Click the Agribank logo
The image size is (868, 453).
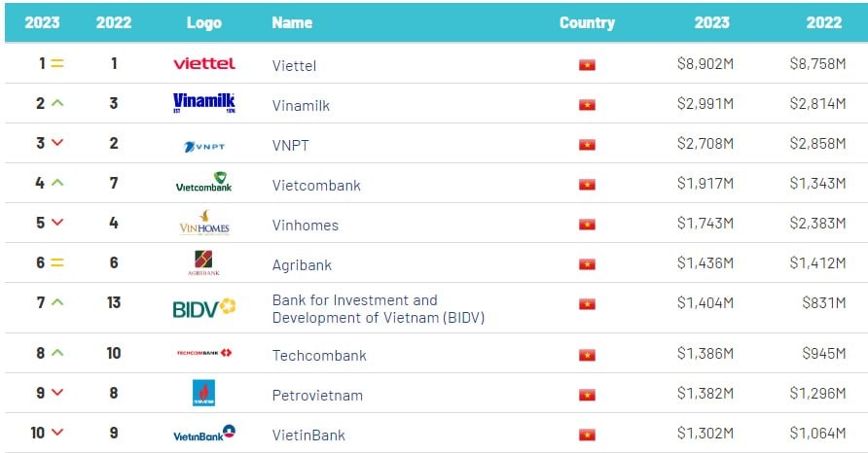[x=203, y=262]
